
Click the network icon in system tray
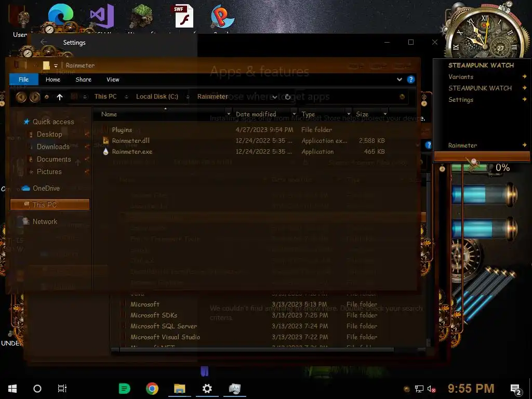click(x=419, y=389)
